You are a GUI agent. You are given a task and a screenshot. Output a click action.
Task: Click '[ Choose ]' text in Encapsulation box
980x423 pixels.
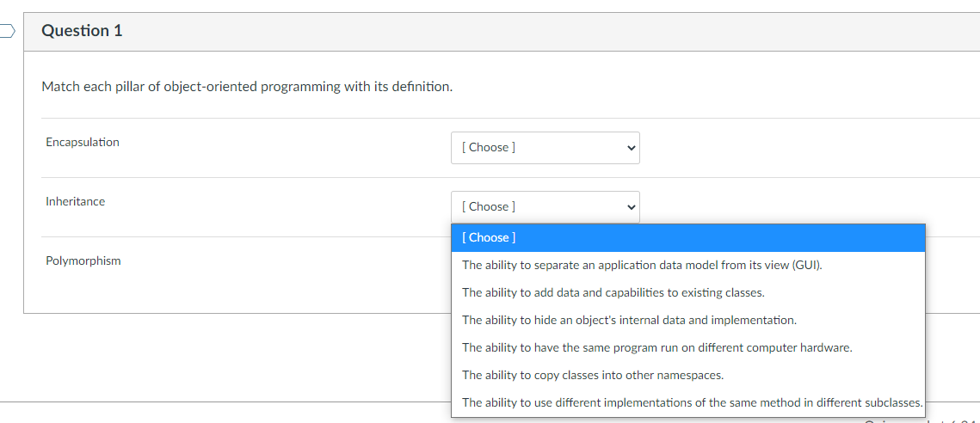tap(489, 148)
